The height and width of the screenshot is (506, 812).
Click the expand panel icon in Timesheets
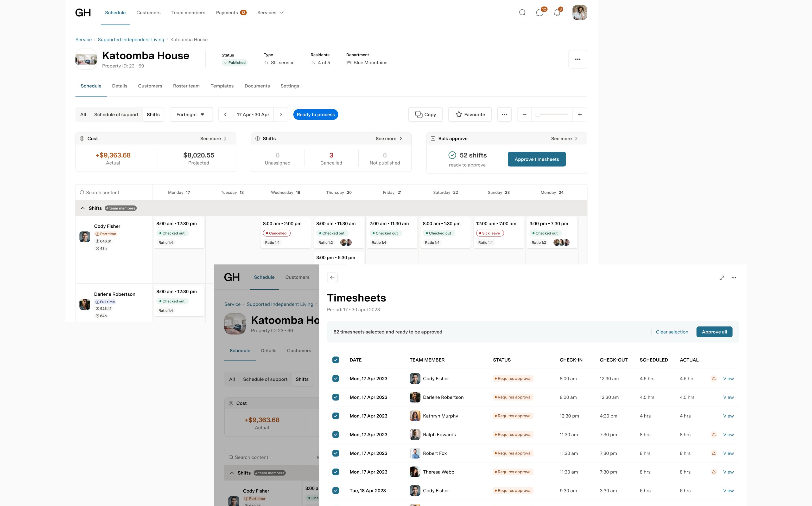(x=722, y=278)
